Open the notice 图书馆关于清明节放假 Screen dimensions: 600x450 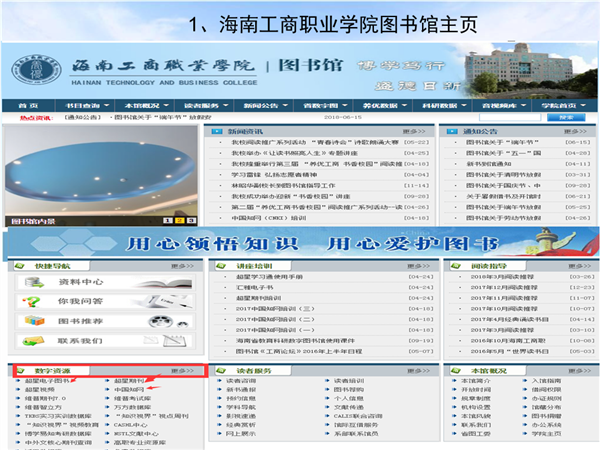504,174
